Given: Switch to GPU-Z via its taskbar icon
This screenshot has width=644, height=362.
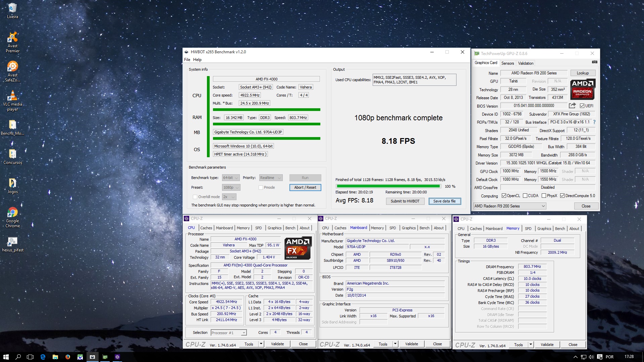Looking at the screenshot, I should [105, 357].
